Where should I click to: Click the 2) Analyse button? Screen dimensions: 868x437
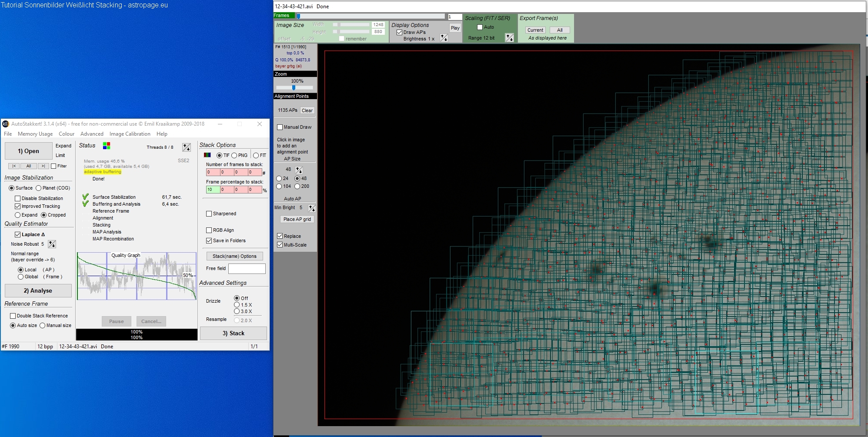pos(38,290)
